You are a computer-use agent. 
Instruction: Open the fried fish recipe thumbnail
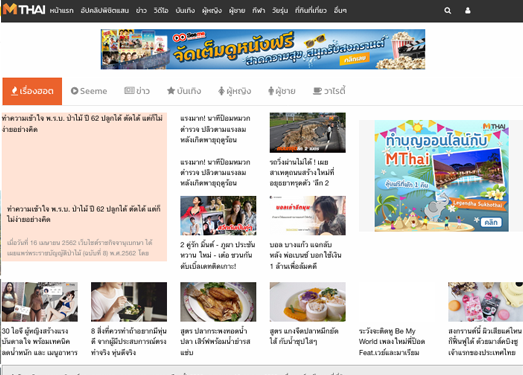tap(218, 302)
